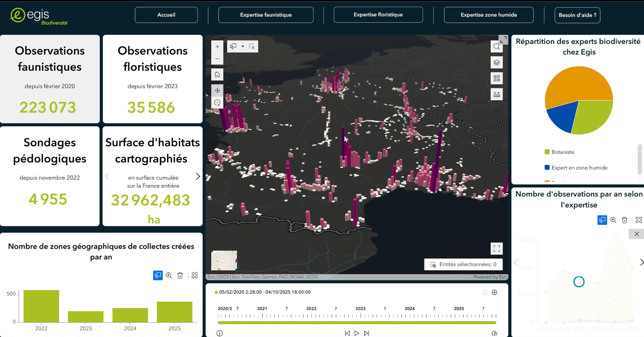Click the map search magnifier icon
This screenshot has height=337, width=644.
496,47
